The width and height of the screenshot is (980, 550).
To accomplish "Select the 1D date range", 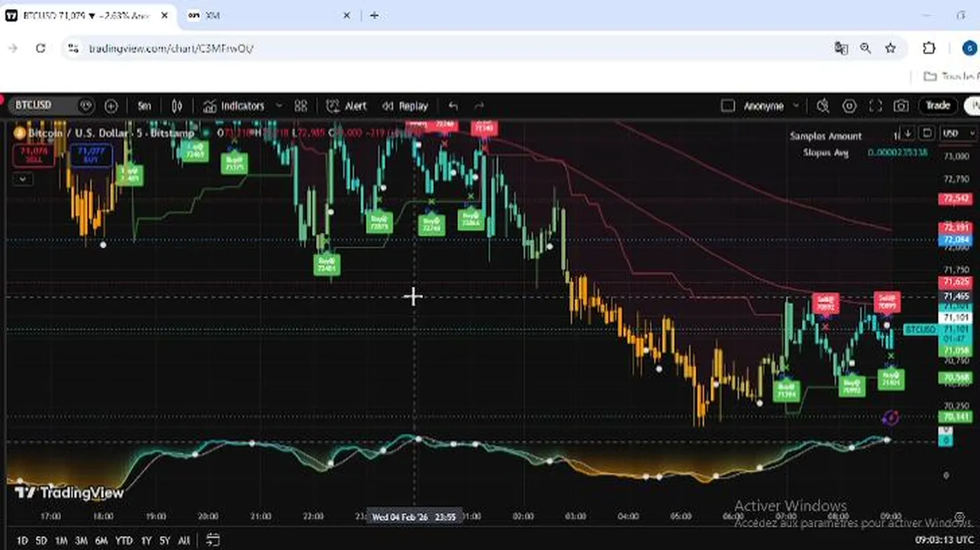I will (x=22, y=541).
